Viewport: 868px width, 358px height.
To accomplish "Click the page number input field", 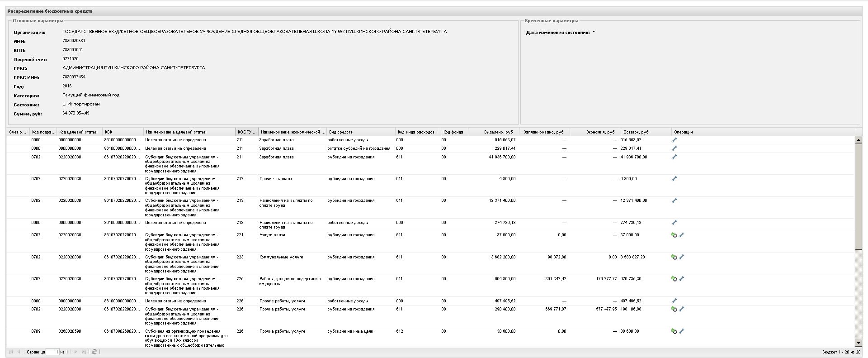I will (52, 352).
